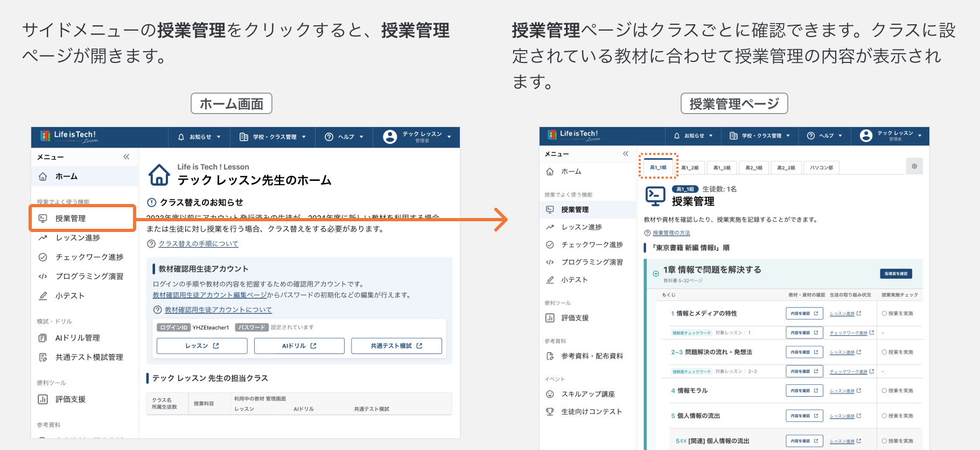Open テック レッスン user menu on home screen
This screenshot has height=450, width=980.
[417, 137]
